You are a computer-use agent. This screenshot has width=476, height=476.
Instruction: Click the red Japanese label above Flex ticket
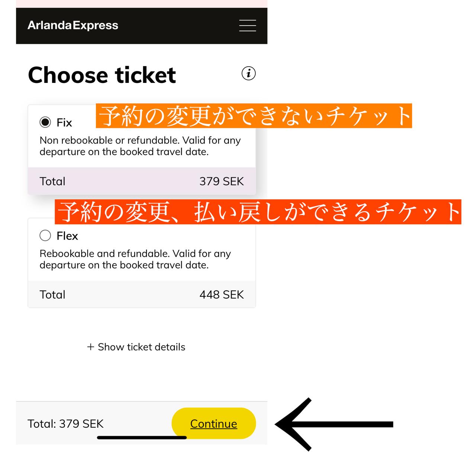(x=258, y=212)
